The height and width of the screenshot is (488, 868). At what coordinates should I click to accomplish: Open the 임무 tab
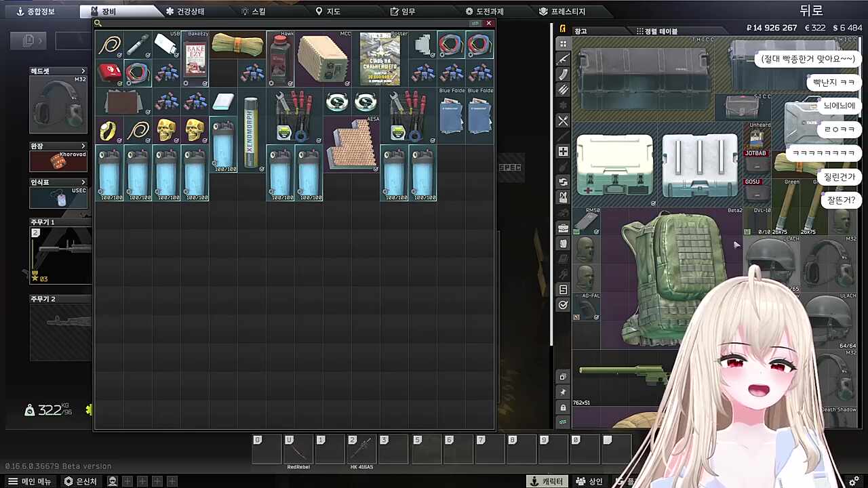[x=403, y=12]
